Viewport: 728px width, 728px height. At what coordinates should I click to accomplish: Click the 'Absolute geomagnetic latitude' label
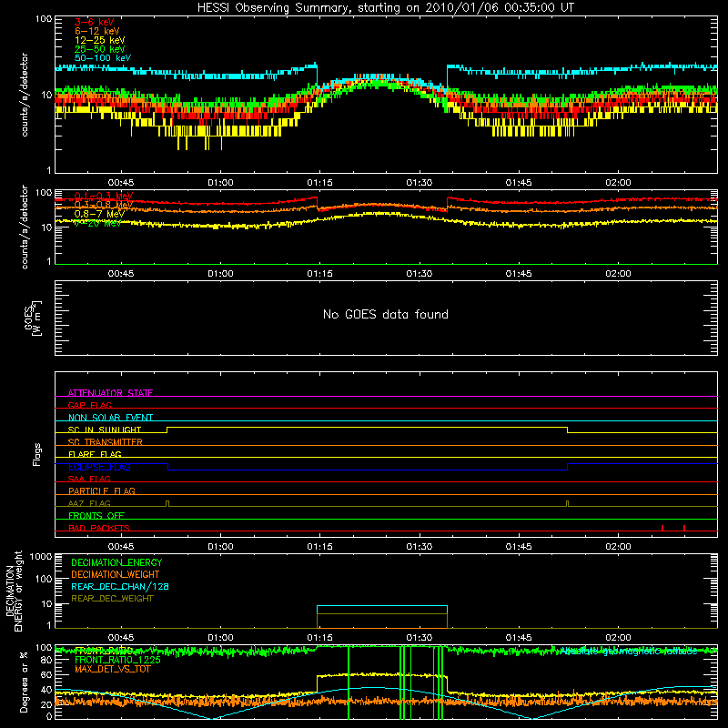click(629, 652)
